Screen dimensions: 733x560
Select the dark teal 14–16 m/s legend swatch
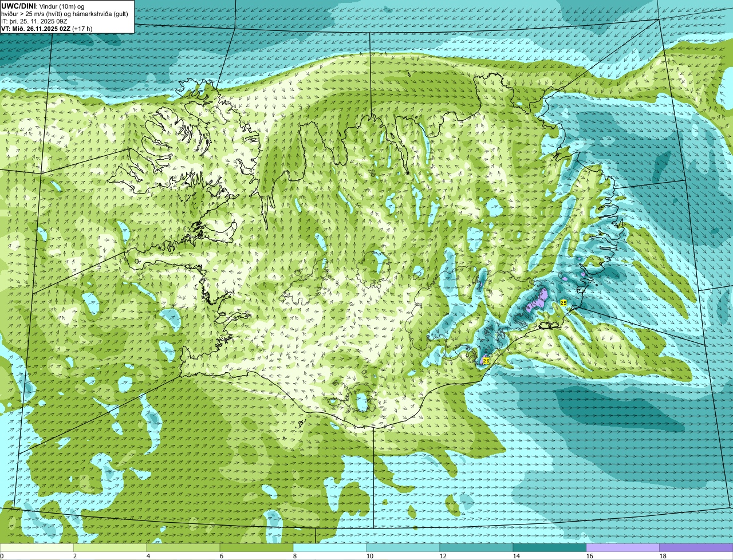point(550,548)
